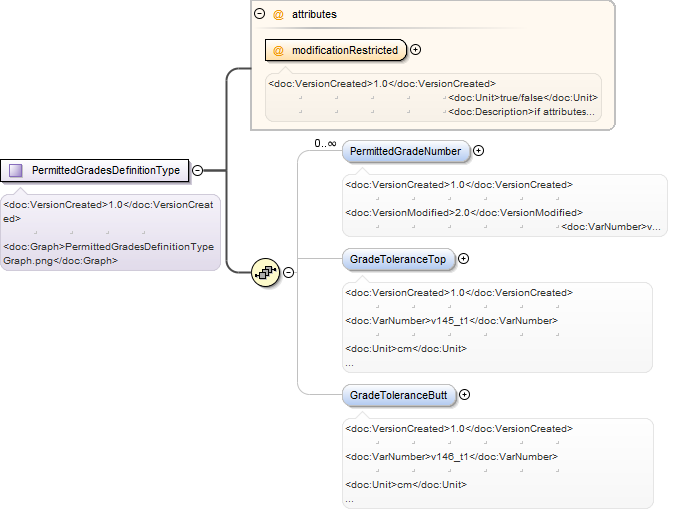Expand the modificationRestricted attribute
Screen dimensions: 675x512
(x=415, y=50)
